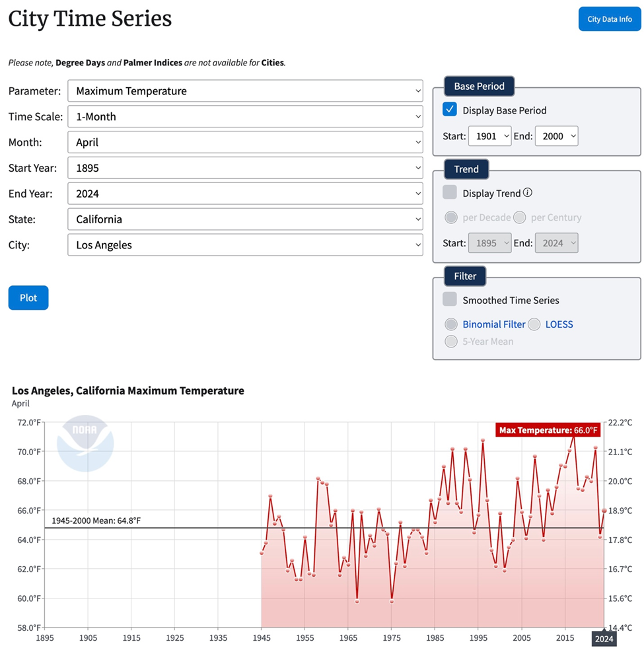Select the 5-Year Mean radio button

[x=451, y=342]
